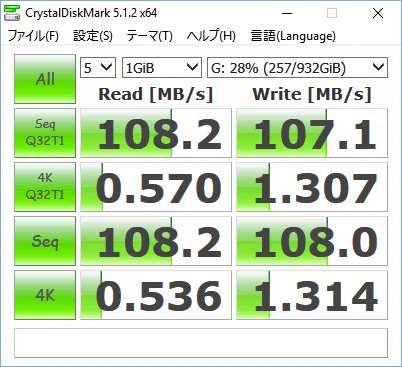Click the empty comment field at bottom

(x=201, y=343)
